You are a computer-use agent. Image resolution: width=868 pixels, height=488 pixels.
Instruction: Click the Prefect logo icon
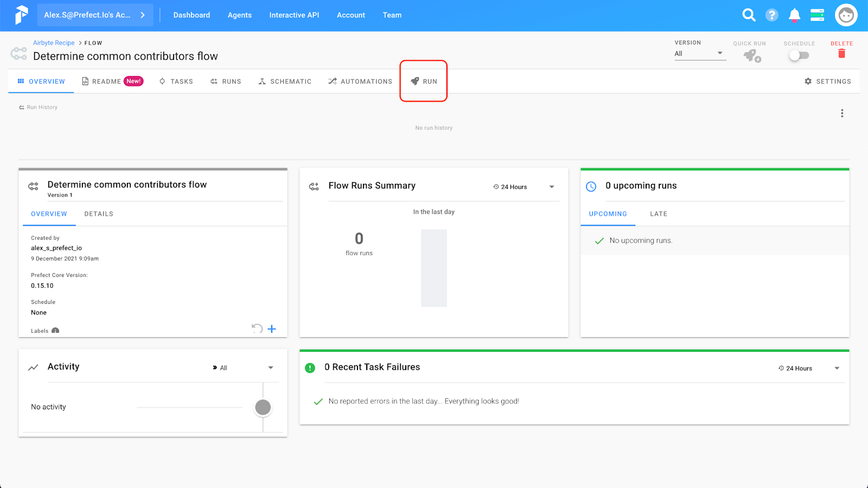tap(21, 15)
